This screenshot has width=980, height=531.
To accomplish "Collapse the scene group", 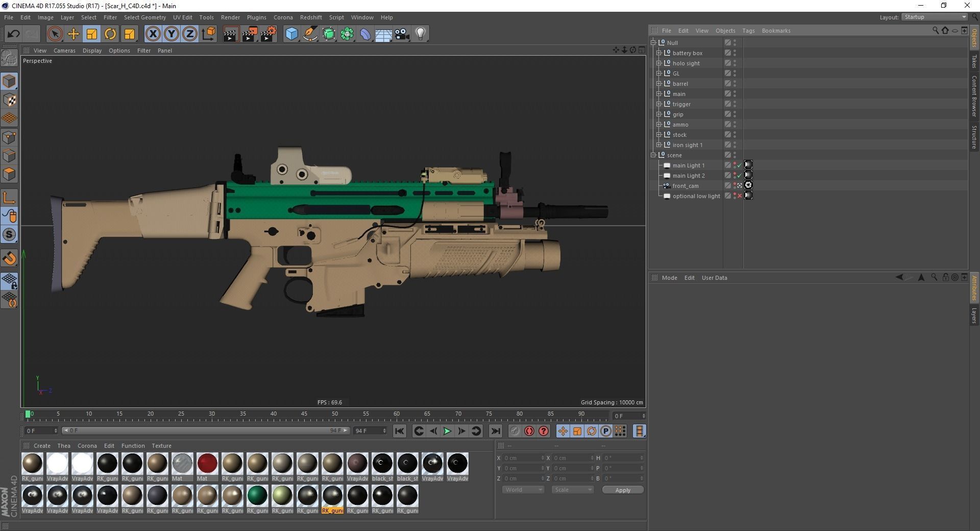I will (x=653, y=155).
